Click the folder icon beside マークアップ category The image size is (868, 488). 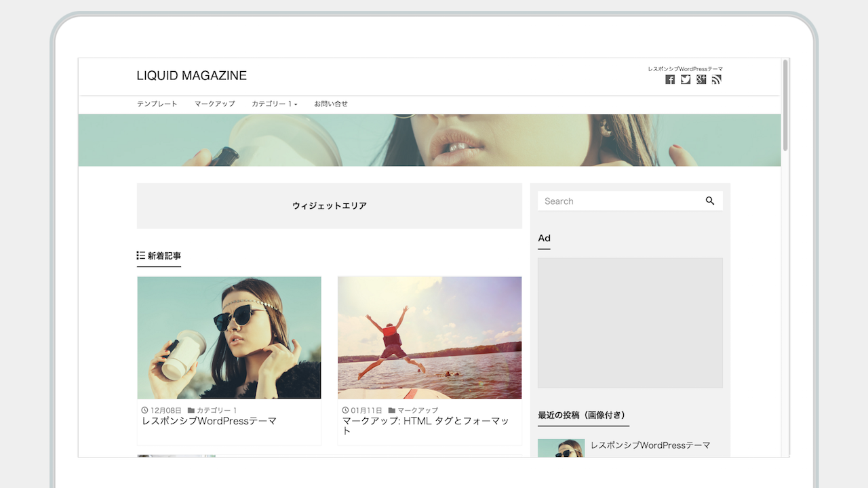click(x=392, y=411)
